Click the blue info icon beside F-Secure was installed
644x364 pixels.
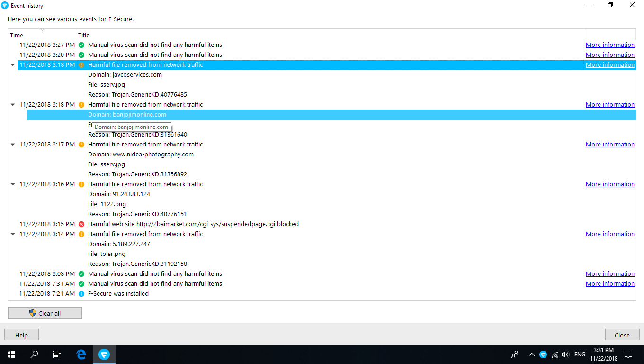[x=81, y=294]
